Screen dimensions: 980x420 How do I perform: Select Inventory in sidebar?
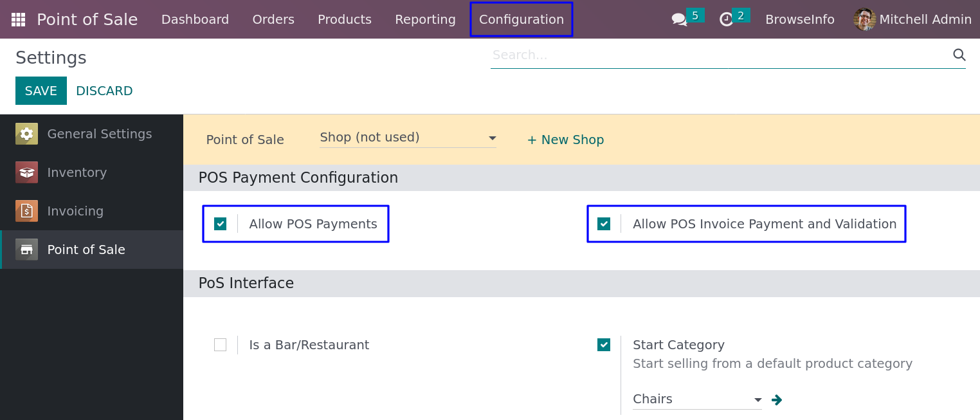[91, 172]
